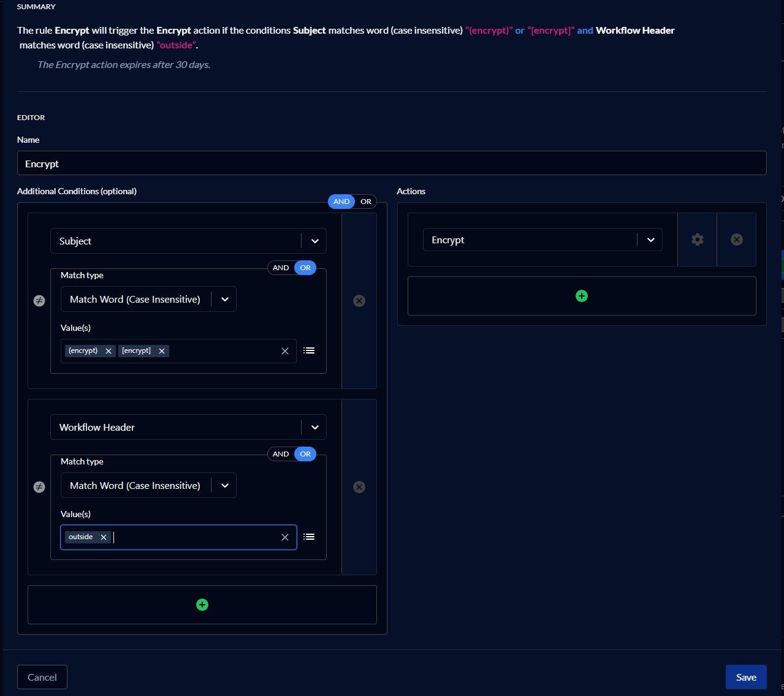The width and height of the screenshot is (784, 696).
Task: Click the 'Additional Conditions (optional)' label
Action: (x=77, y=191)
